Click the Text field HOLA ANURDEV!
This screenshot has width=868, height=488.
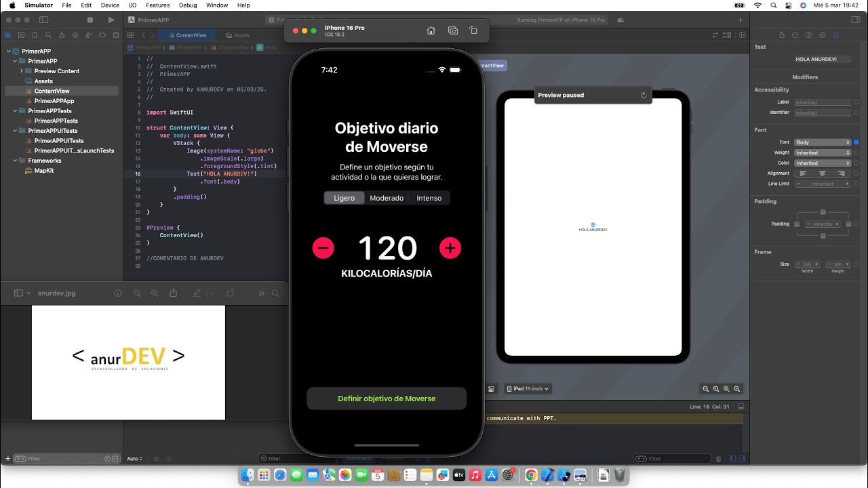point(823,59)
